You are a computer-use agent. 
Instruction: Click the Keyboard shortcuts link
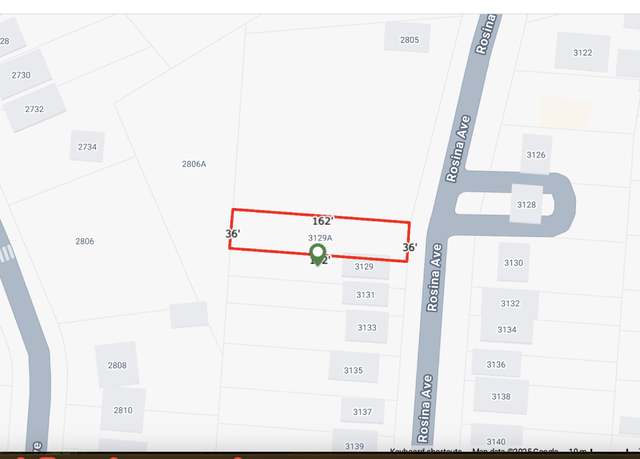point(426,450)
